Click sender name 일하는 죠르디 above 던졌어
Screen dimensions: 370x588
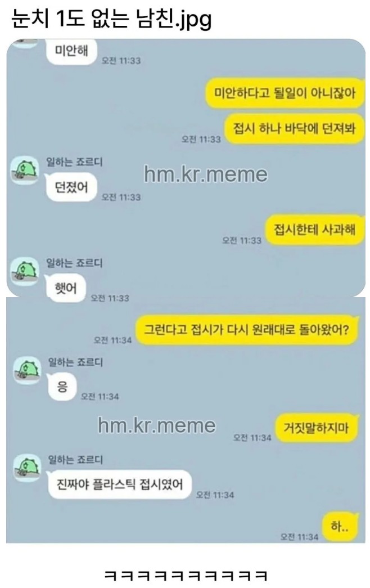tap(74, 162)
